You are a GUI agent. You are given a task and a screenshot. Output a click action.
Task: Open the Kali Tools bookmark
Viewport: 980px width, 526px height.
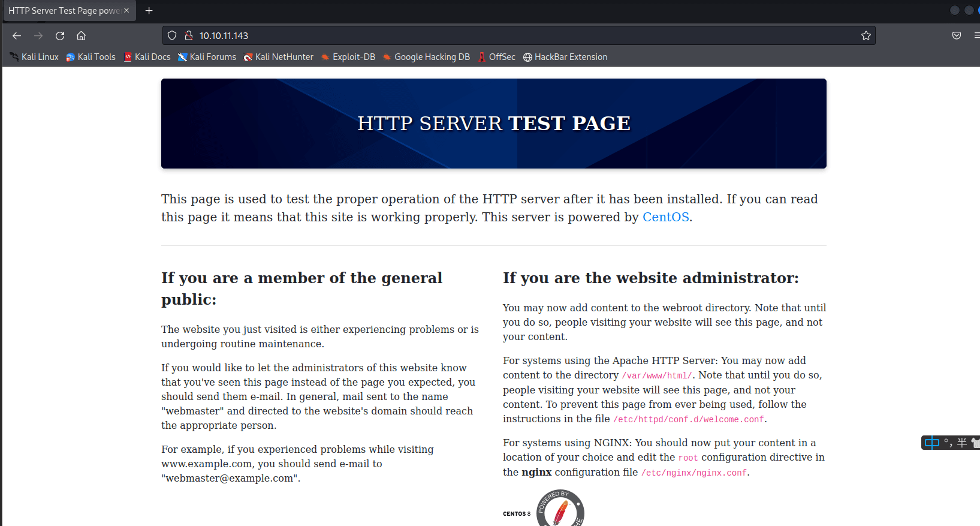[x=91, y=57]
